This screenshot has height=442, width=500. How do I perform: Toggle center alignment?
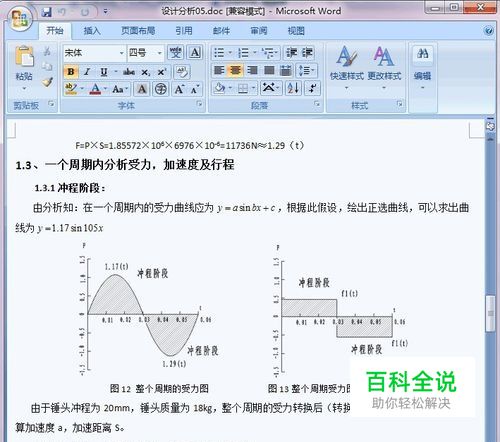point(235,70)
